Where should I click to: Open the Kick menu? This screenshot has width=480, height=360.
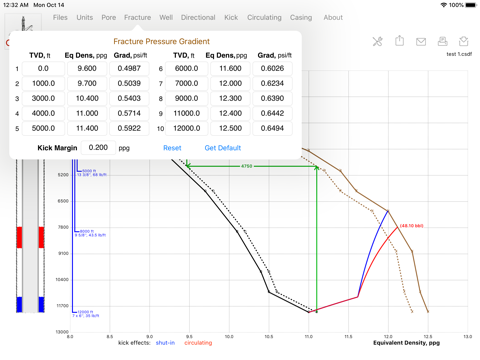click(231, 17)
